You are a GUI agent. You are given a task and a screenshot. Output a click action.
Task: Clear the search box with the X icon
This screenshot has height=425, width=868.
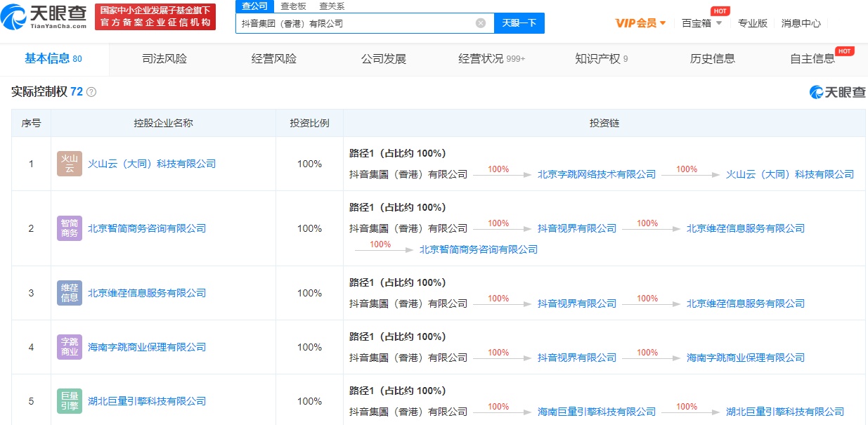tap(481, 23)
